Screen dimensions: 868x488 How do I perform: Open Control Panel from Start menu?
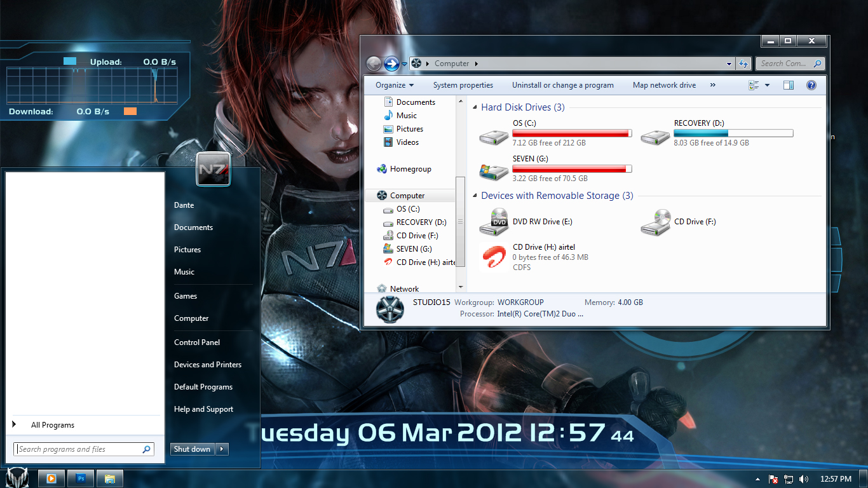[x=197, y=342]
